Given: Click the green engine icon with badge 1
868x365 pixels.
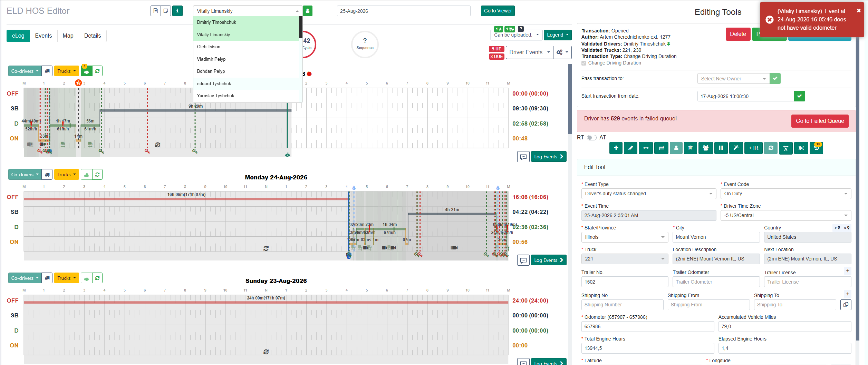Looking at the screenshot, I should click(87, 71).
